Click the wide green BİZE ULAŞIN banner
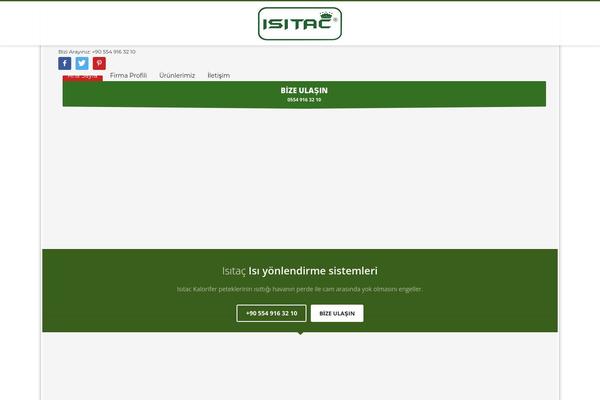This screenshot has width=600, height=400. [304, 94]
